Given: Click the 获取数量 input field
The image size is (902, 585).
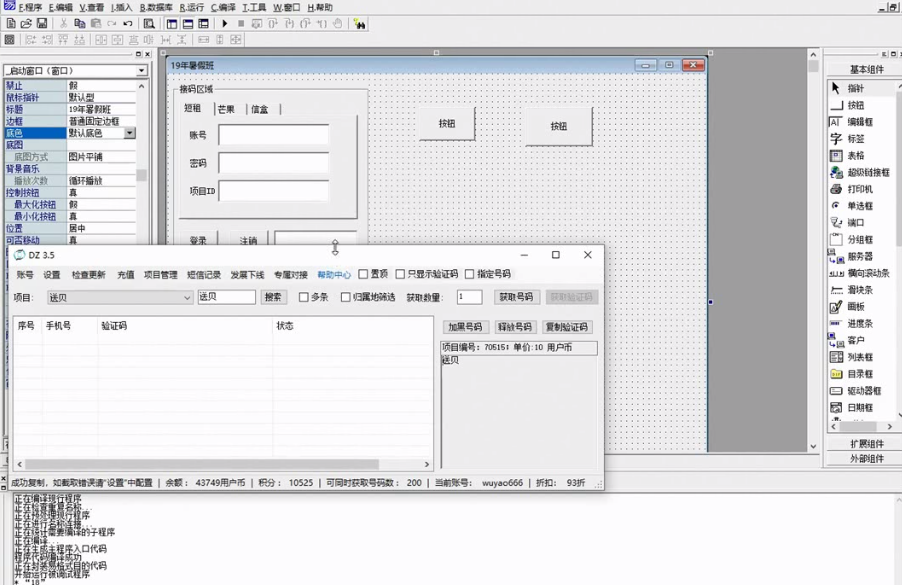Looking at the screenshot, I should pos(469,297).
